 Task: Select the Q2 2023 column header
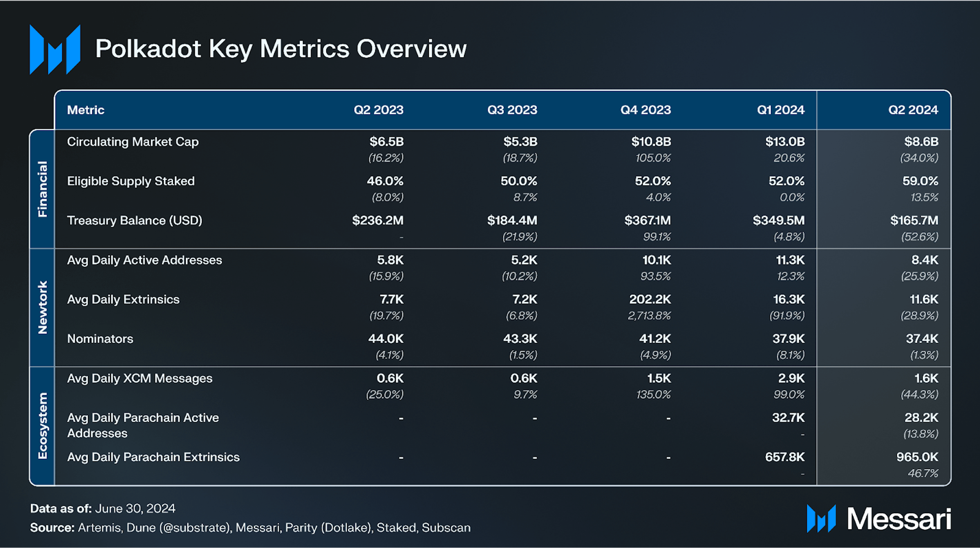[x=378, y=110]
